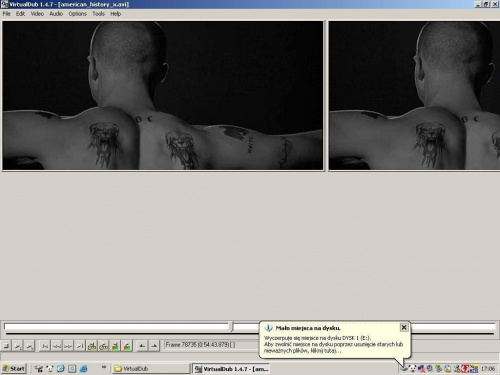This screenshot has width=500, height=375.
Task: Play the output video preview
Action: 30,346
